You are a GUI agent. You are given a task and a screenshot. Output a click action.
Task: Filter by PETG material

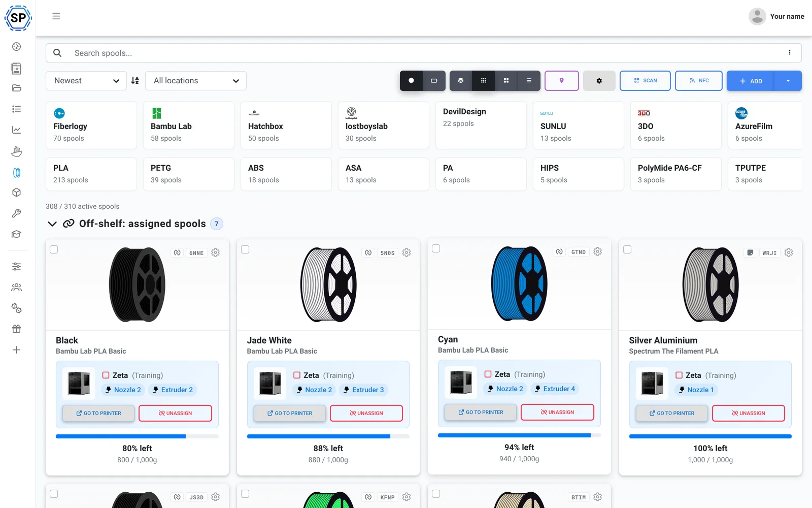click(x=189, y=174)
